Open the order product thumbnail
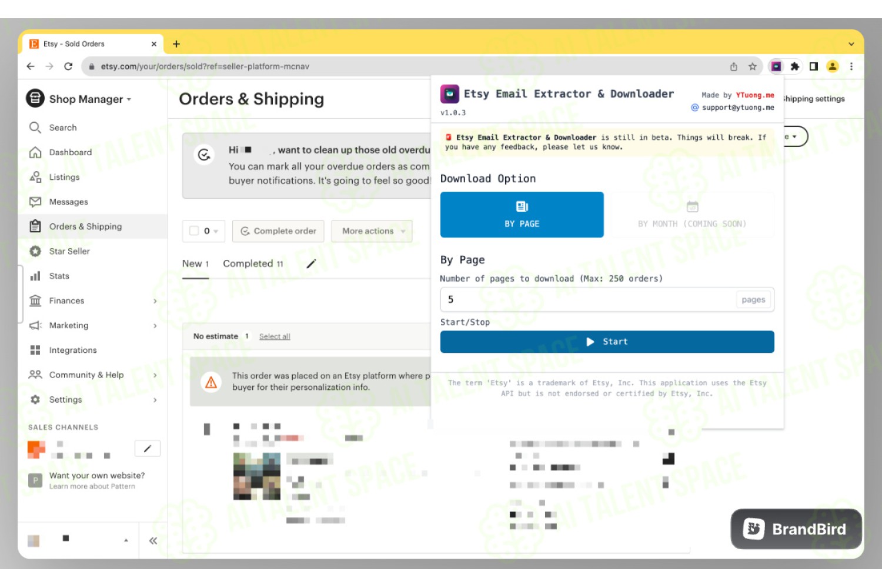This screenshot has width=882, height=588. (257, 476)
